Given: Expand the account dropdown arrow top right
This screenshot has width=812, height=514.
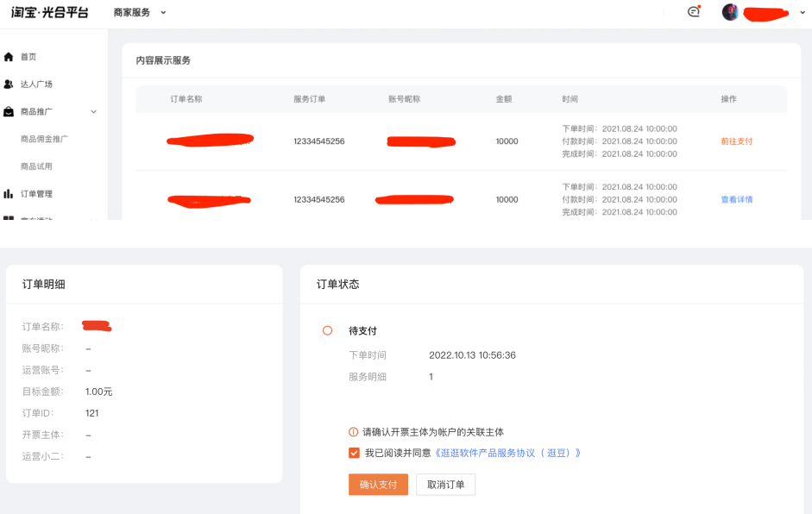Looking at the screenshot, I should coord(802,13).
